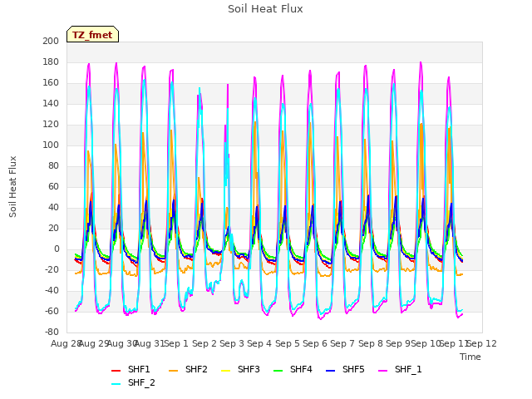Screen dimensions: 532x399
Task: Click the Sep 6 x-axis date label
Action: pos(315,343)
